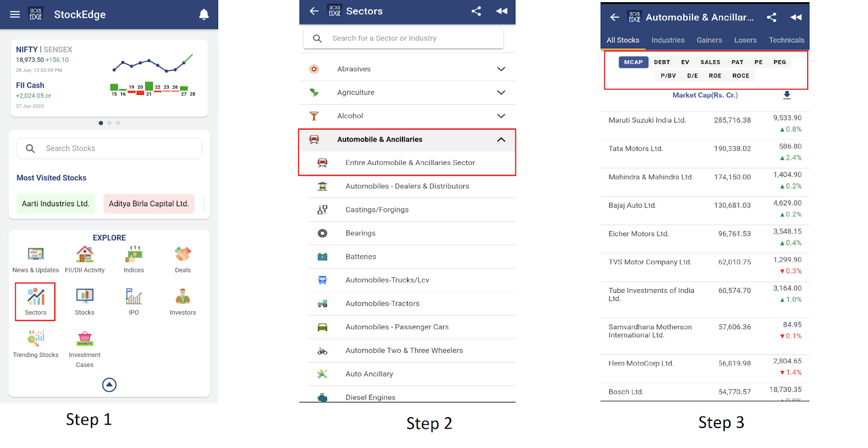
Task: Click in Search Stocks field
Action: click(109, 149)
